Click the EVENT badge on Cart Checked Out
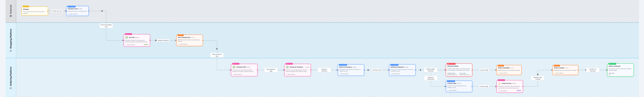 [181, 35]
